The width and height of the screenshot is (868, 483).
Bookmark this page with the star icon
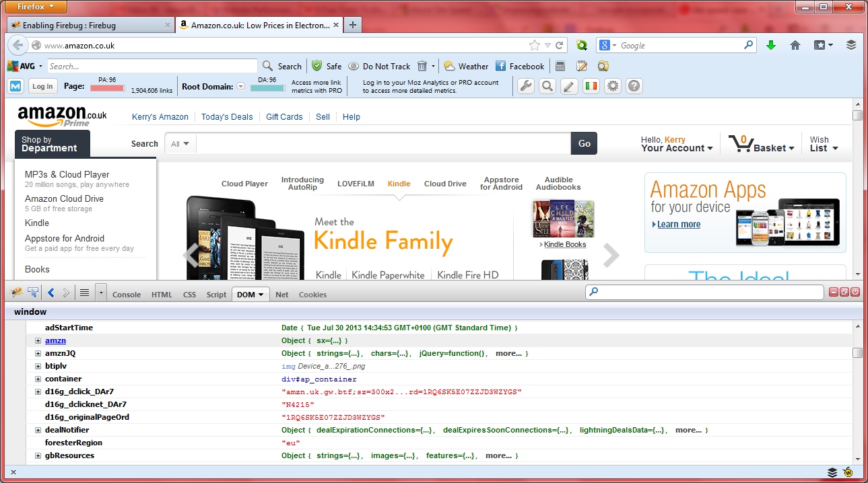(535, 45)
